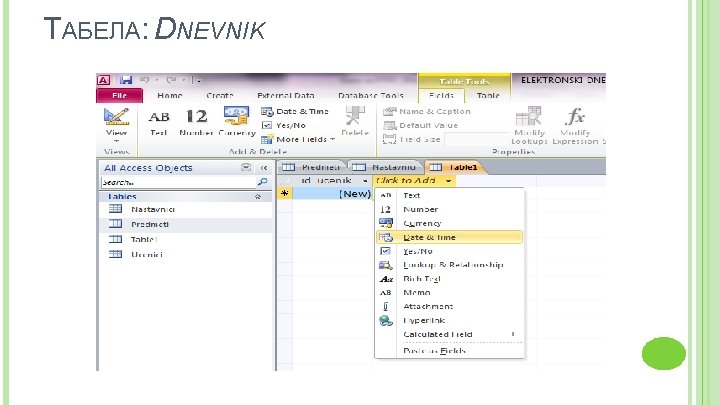Click the Delete field icon in ribbon
This screenshot has height=405, width=720.
[x=355, y=116]
